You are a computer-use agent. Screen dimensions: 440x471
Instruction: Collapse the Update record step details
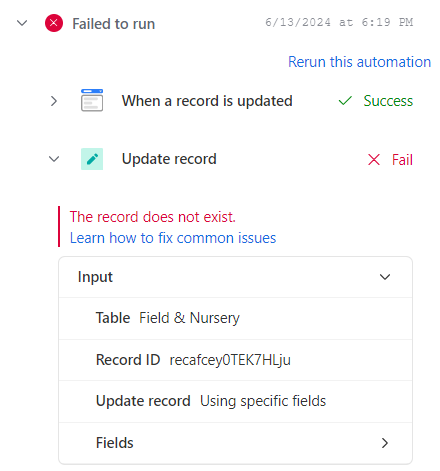pos(54,159)
